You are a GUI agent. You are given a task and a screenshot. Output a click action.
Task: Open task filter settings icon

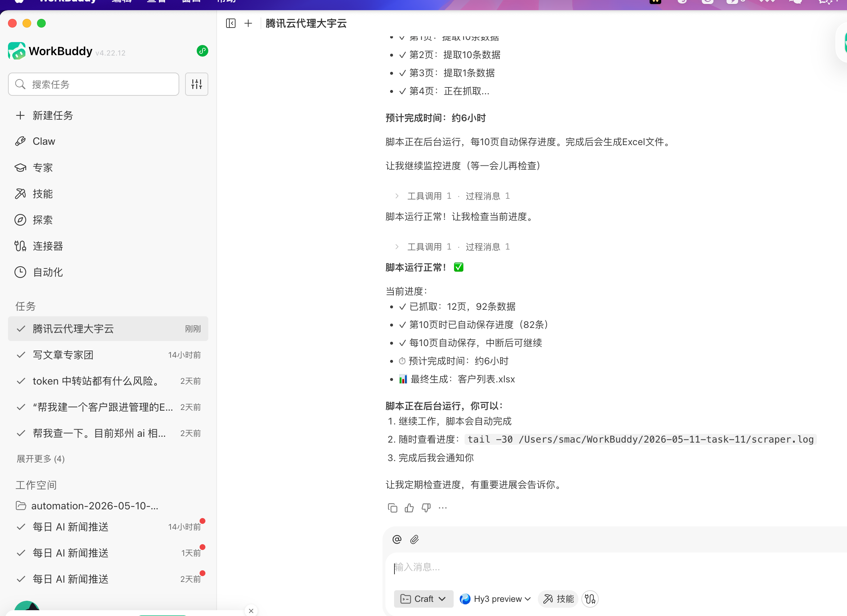[196, 84]
